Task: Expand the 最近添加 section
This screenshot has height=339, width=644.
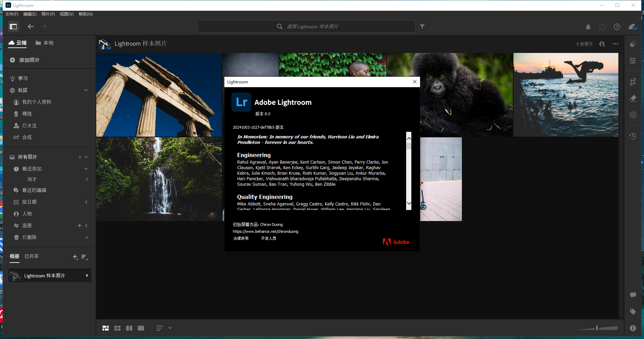Action: pos(86,168)
